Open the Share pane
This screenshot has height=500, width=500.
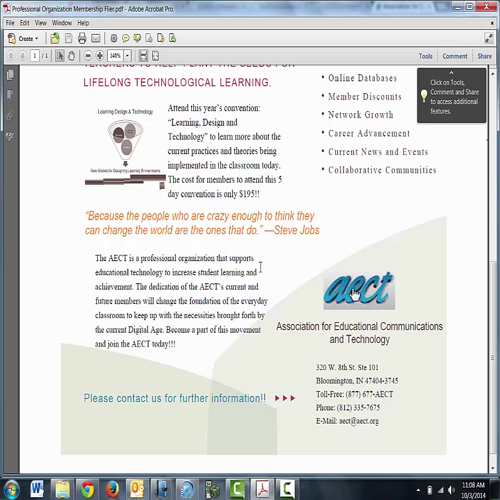[x=484, y=56]
